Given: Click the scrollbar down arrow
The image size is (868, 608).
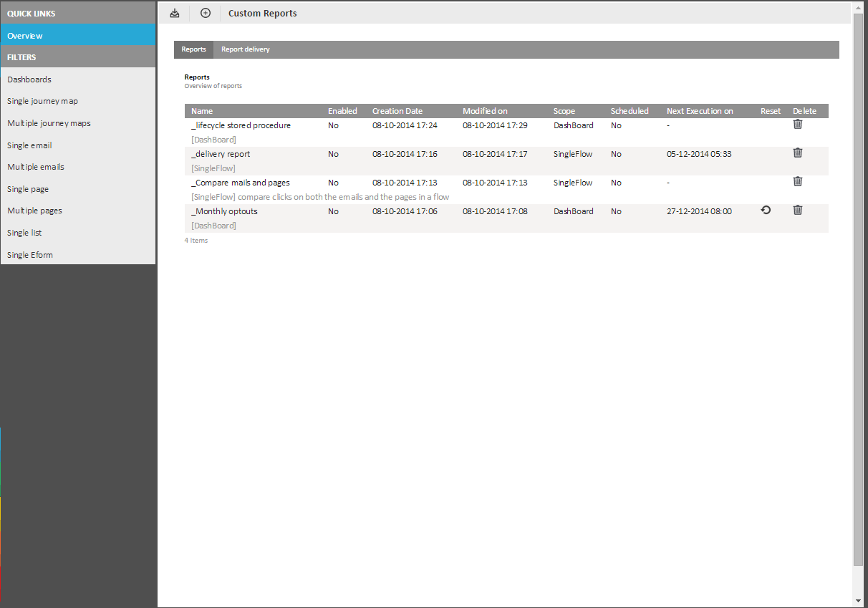Looking at the screenshot, I should [859, 600].
